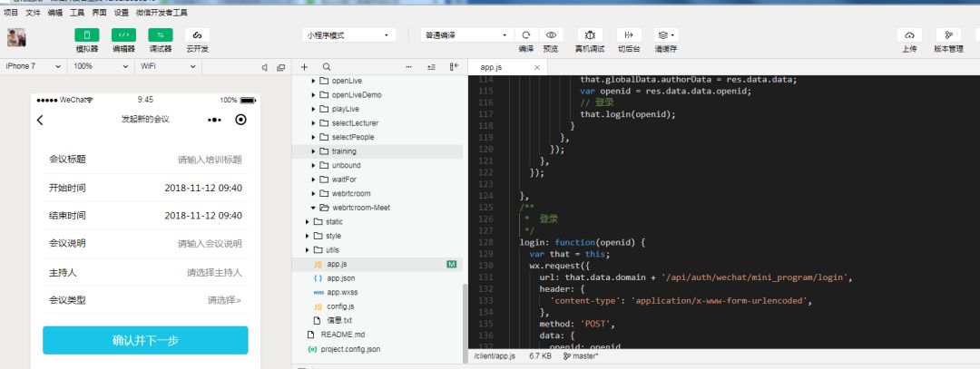980x369 pixels.
Task: Toggle simulator sound speaker icon
Action: [x=265, y=67]
